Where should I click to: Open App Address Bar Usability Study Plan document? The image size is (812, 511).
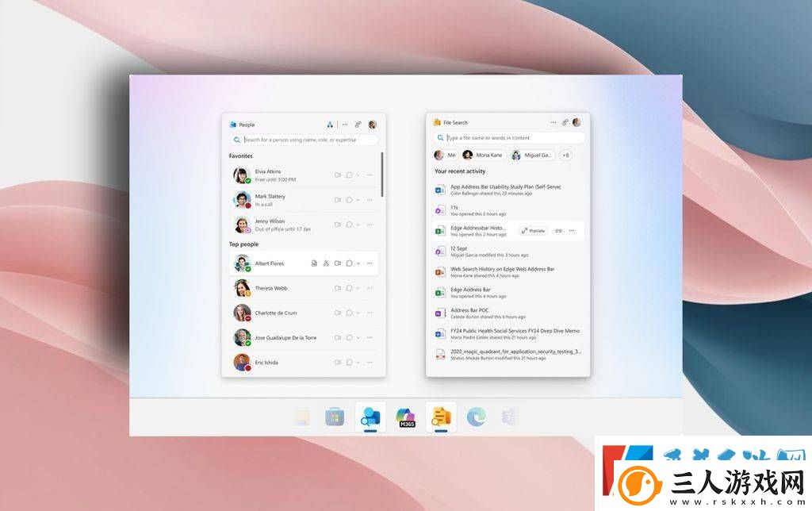[508, 190]
